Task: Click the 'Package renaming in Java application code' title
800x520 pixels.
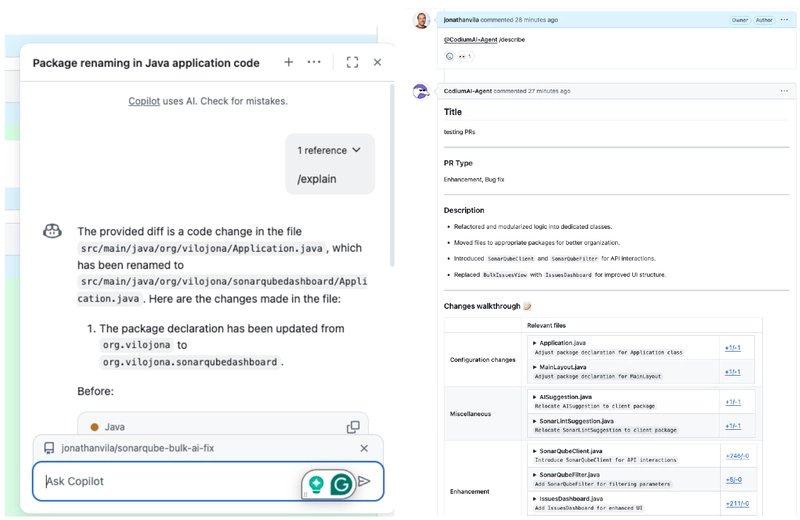Action: click(146, 63)
